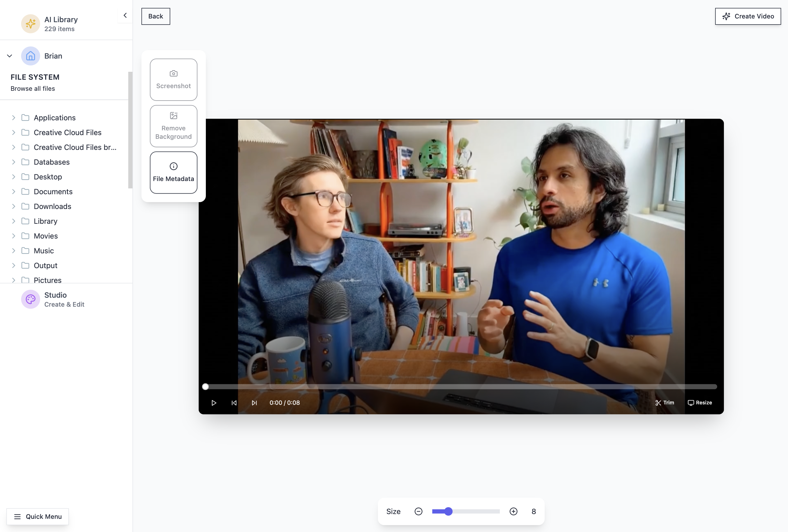This screenshot has height=532, width=788.
Task: Collapse the Brian section
Action: pyautogui.click(x=10, y=56)
